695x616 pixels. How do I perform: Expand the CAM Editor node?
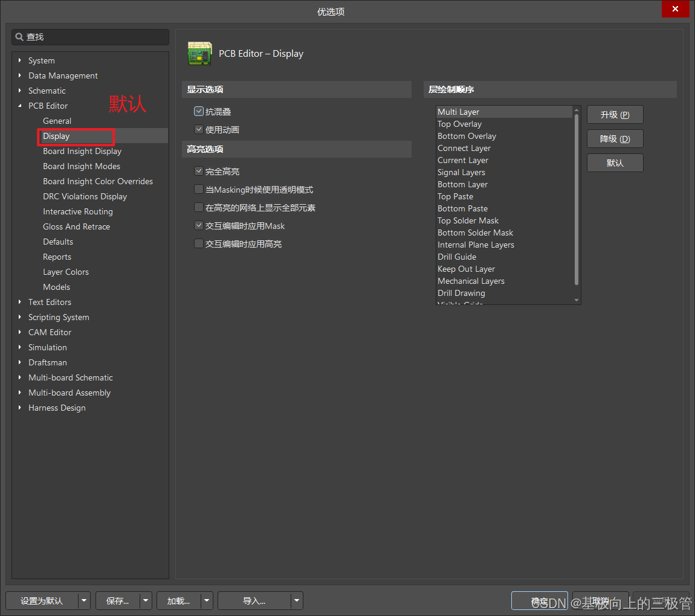point(19,332)
